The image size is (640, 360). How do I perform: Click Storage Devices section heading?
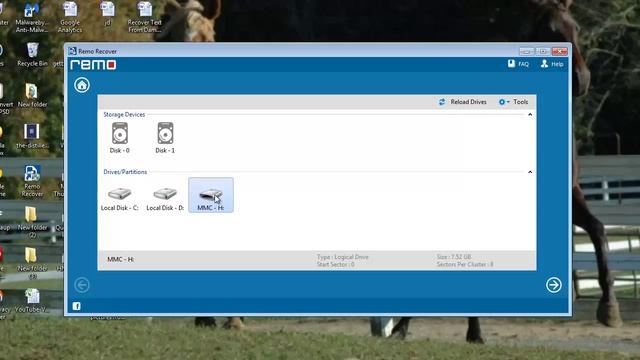pyautogui.click(x=124, y=115)
